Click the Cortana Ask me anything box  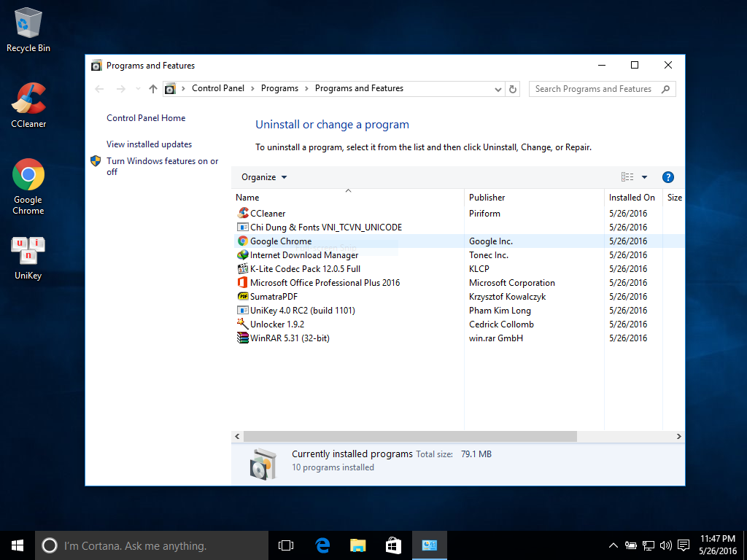(152, 545)
